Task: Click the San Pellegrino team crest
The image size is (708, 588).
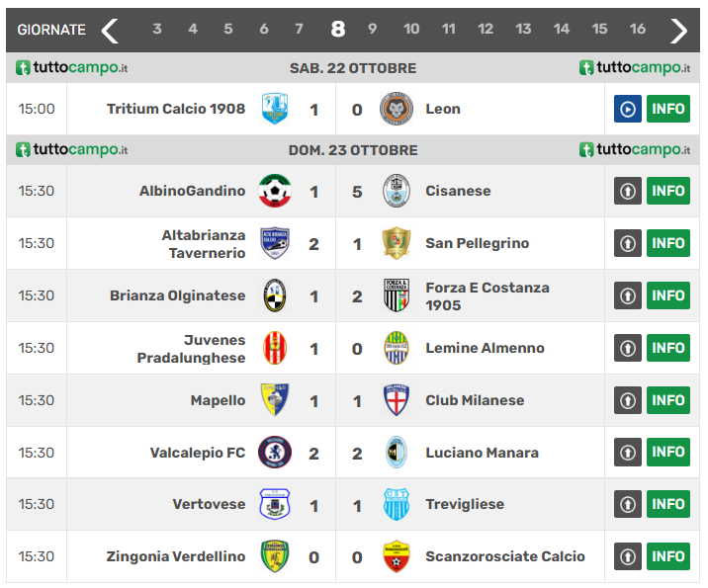Action: click(x=397, y=243)
